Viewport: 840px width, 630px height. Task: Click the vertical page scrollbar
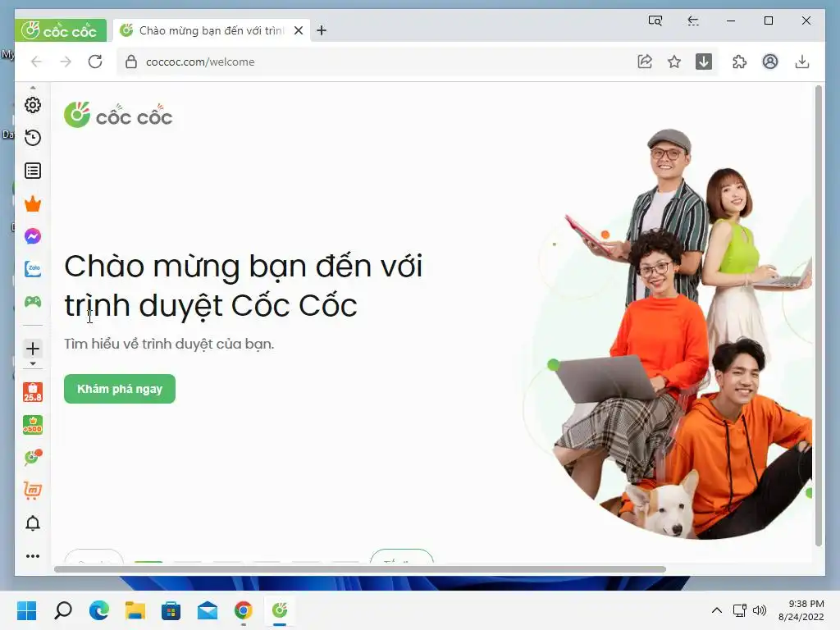point(818,316)
